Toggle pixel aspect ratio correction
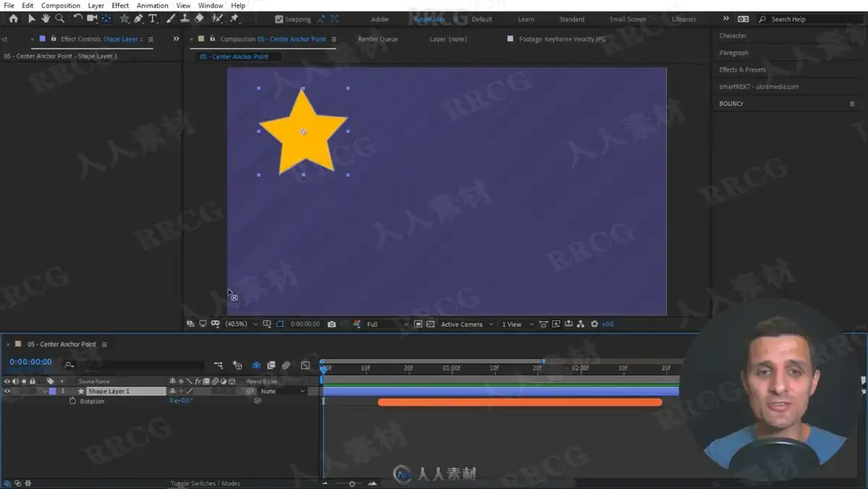The image size is (868, 489). tap(545, 324)
